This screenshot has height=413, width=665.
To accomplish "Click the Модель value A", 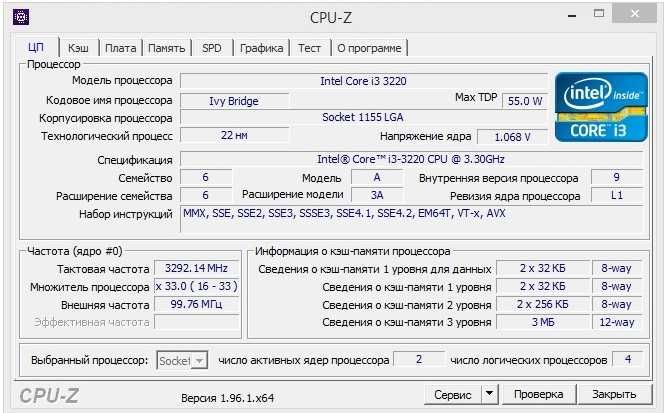I will pos(377,177).
